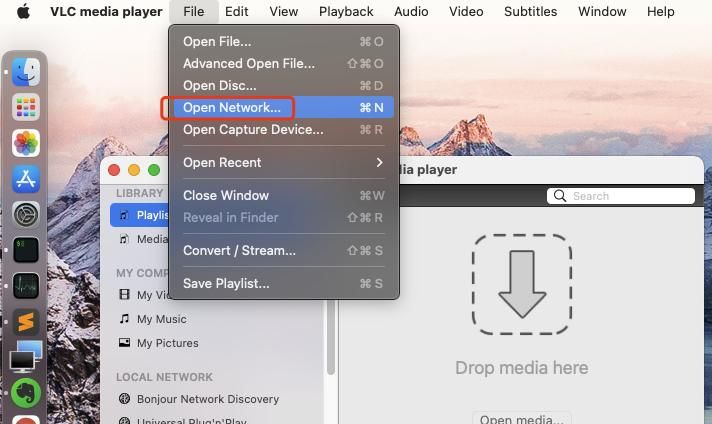The image size is (712, 424).
Task: Maximize VLC window with green button
Action: click(x=154, y=170)
